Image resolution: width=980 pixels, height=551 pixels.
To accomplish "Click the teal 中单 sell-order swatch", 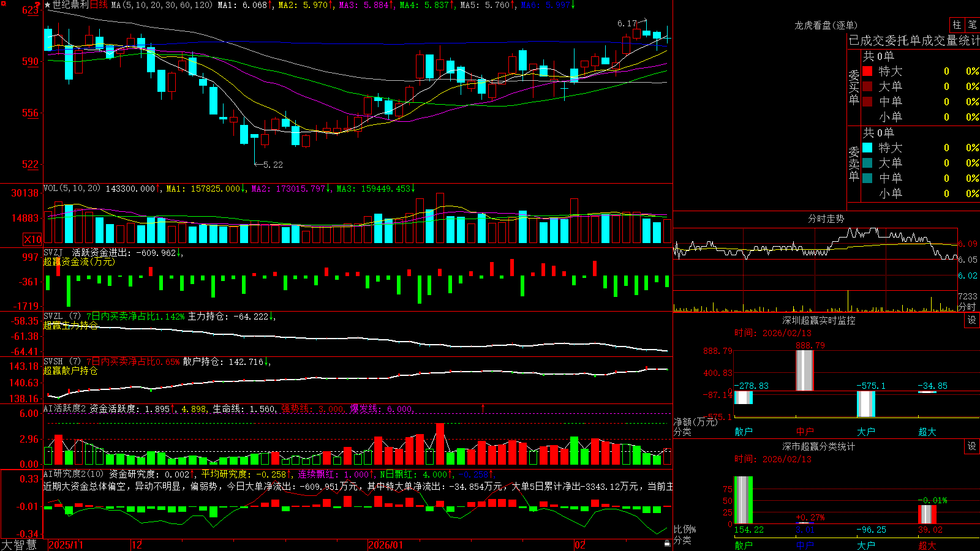I will pyautogui.click(x=867, y=178).
